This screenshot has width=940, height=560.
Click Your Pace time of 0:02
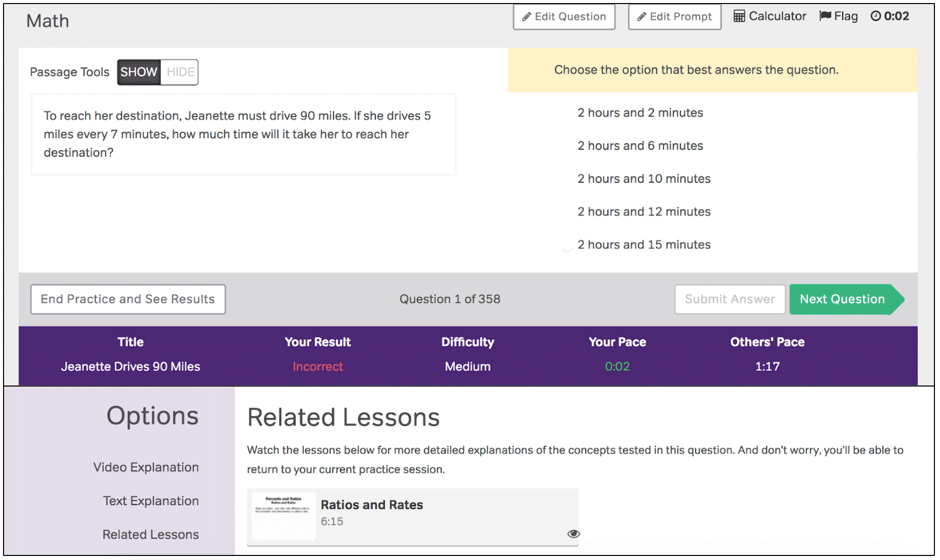(617, 366)
